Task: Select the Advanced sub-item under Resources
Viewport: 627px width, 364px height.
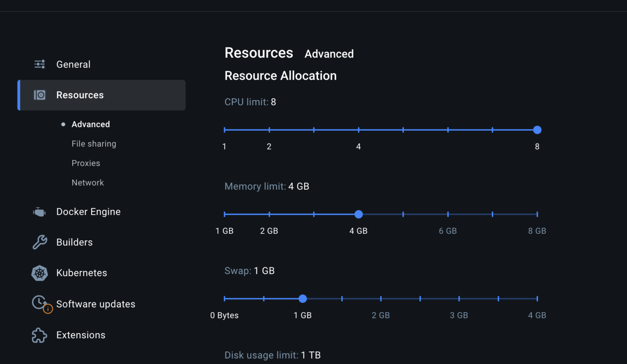Action: (91, 124)
